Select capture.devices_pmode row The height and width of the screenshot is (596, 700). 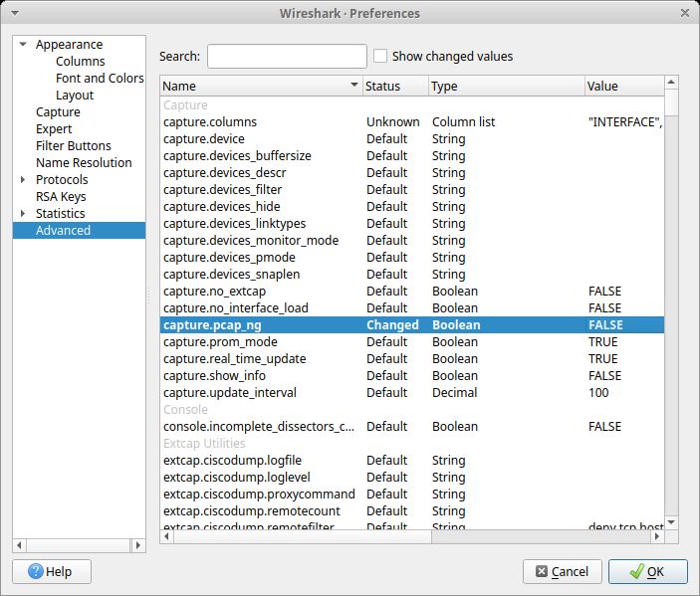(412, 258)
